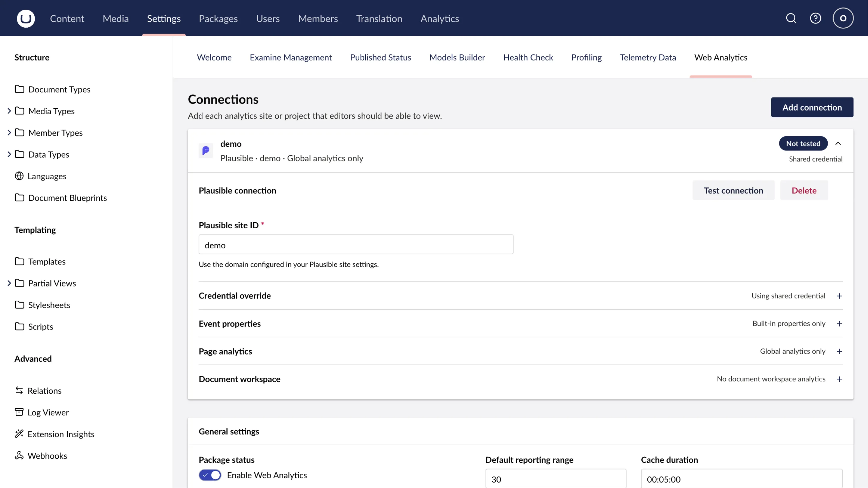Collapse the demo connection card chevron

(838, 143)
